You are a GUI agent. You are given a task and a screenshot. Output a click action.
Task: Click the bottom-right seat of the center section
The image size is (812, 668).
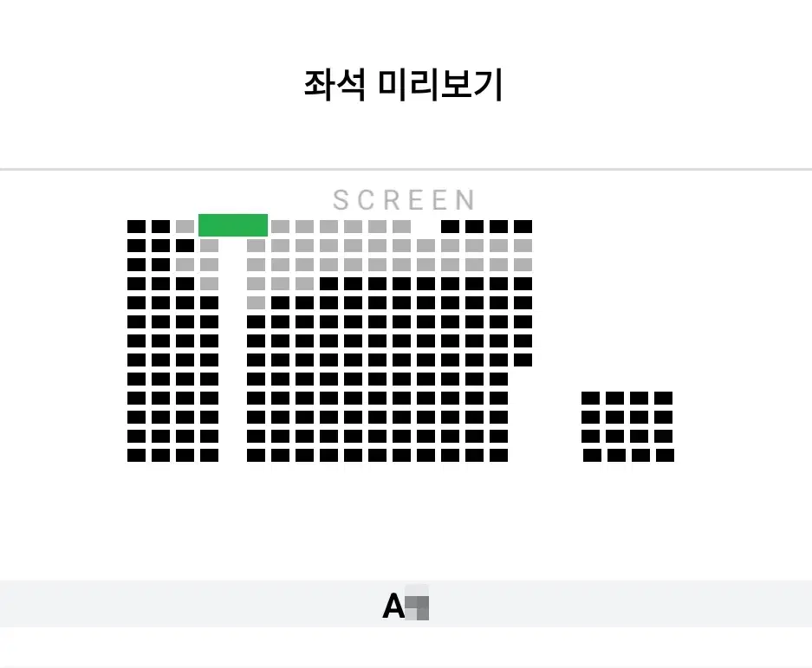click(x=498, y=455)
